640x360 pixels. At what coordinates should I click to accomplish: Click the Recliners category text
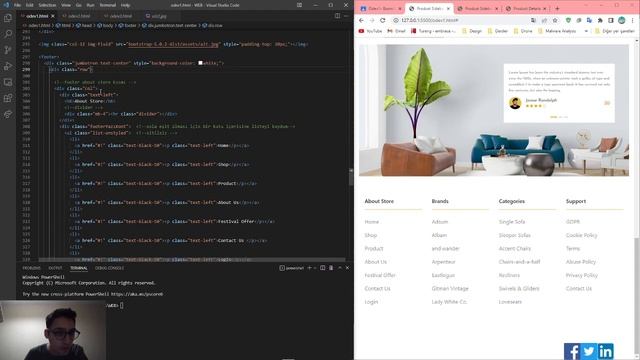(509, 275)
